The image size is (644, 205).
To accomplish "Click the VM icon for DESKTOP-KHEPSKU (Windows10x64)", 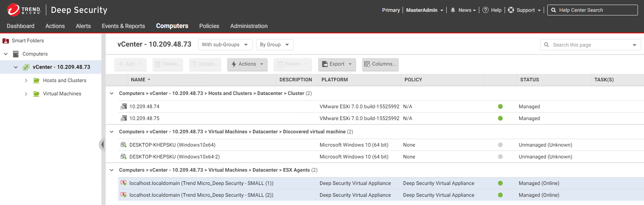I will click(x=124, y=145).
